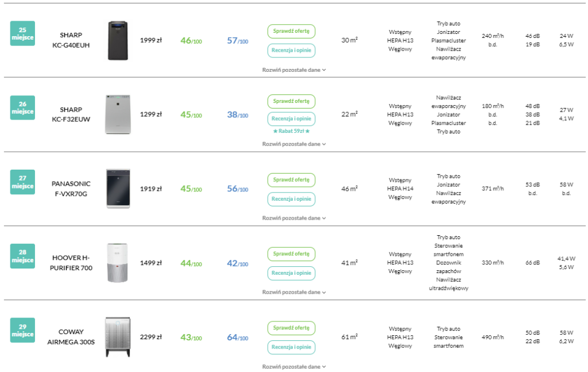Viewport: 588px width, 372px height.
Task: Click the 25 miejsce ranking badge
Action: pos(22,33)
